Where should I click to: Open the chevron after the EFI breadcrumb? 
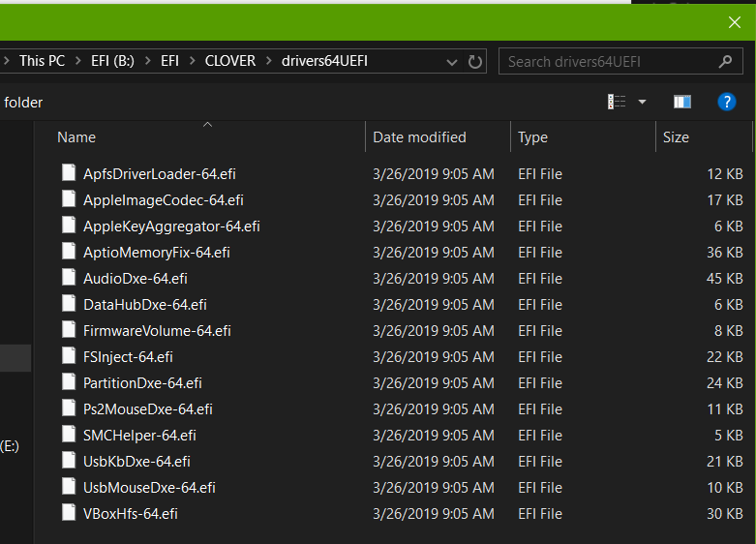pos(192,61)
